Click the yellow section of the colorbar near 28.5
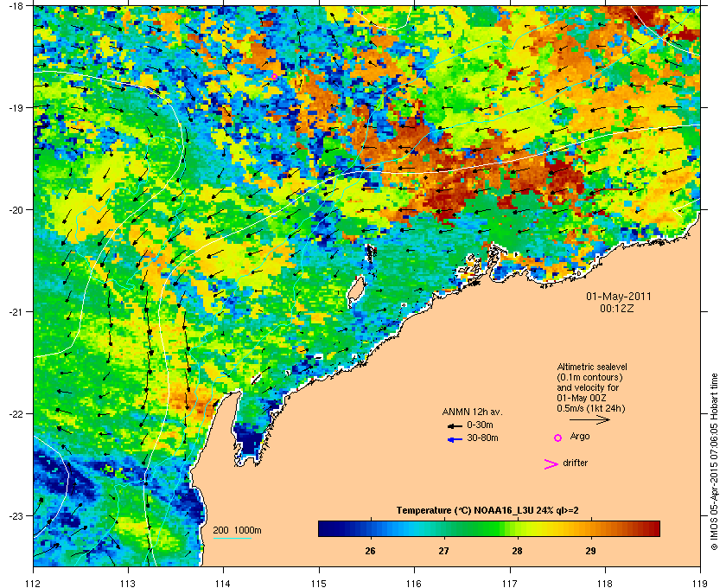Image resolution: width=726 pixels, height=588 pixels. 551,528
